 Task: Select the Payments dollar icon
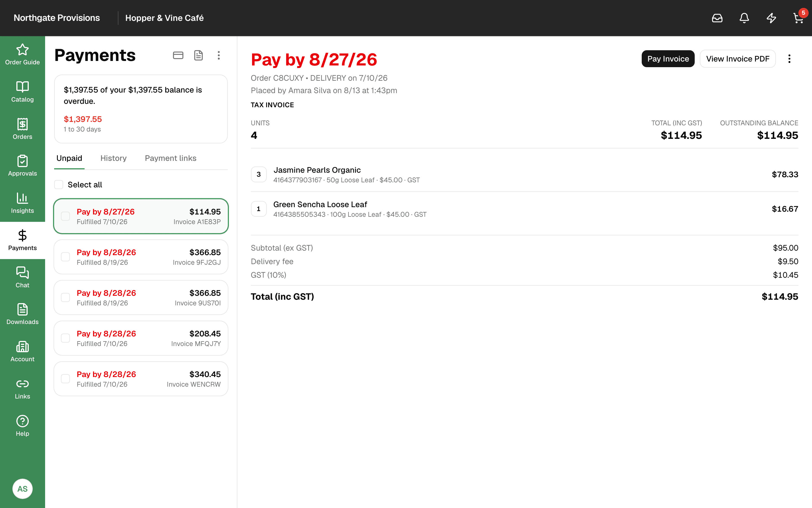coord(23,236)
